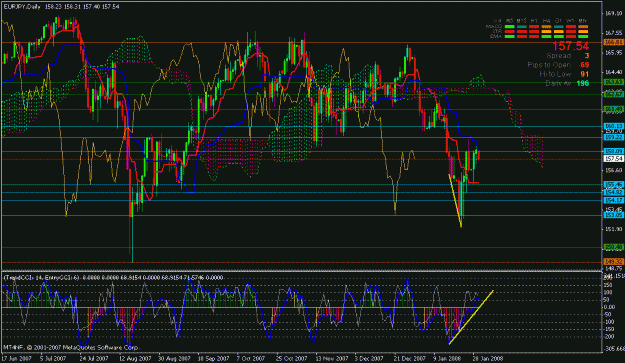
Task: Click the cyan 158.09 price level tag
Action: (613, 151)
